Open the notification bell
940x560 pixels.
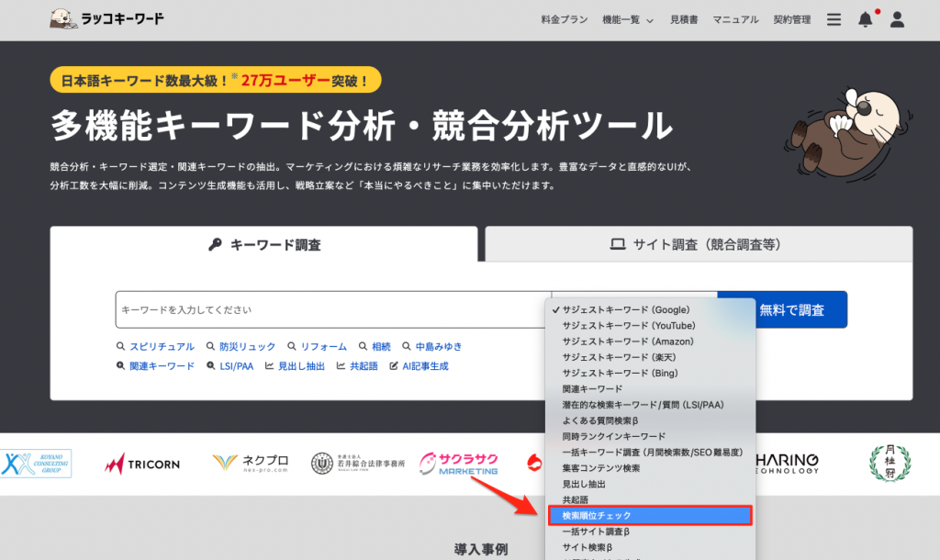[865, 19]
